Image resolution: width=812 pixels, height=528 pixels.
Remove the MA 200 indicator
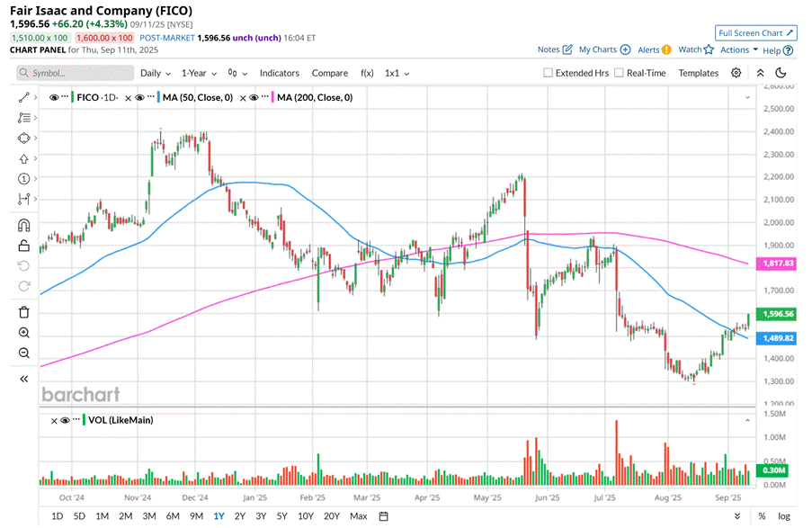243,98
